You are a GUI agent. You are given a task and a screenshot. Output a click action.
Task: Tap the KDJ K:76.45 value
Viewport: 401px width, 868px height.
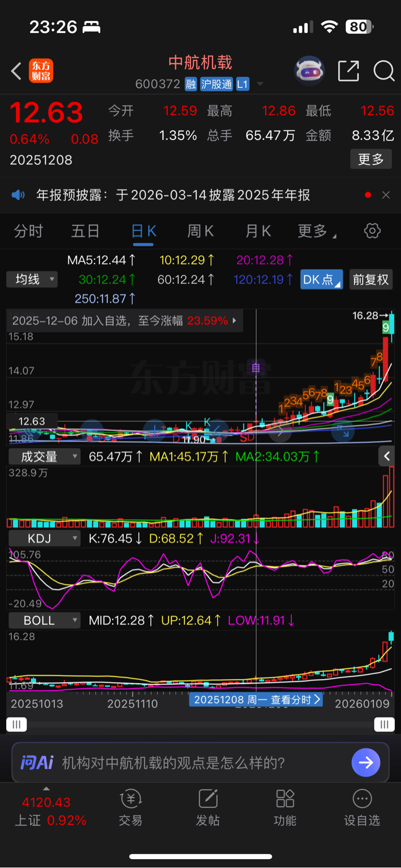tap(115, 538)
